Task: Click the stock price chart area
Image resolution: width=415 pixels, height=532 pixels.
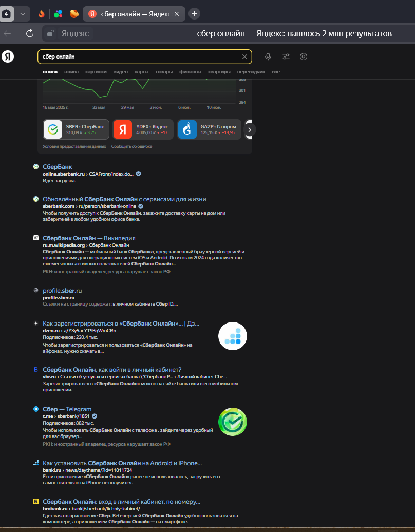Action: [x=139, y=91]
